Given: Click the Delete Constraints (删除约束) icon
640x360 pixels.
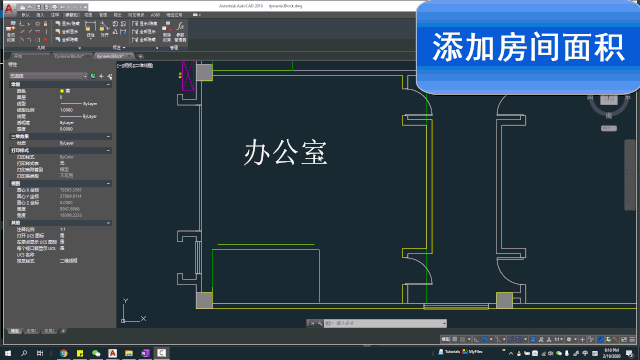Looking at the screenshot, I should pos(167,32).
